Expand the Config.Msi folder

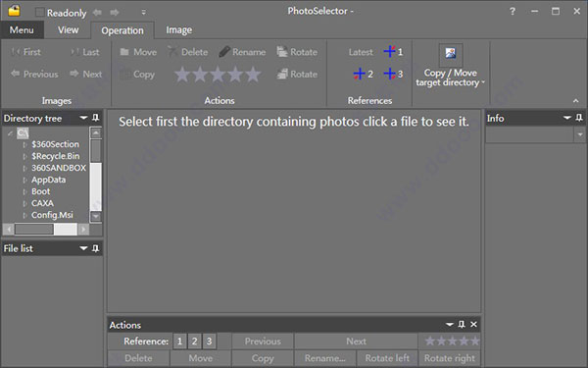pyautogui.click(x=24, y=215)
